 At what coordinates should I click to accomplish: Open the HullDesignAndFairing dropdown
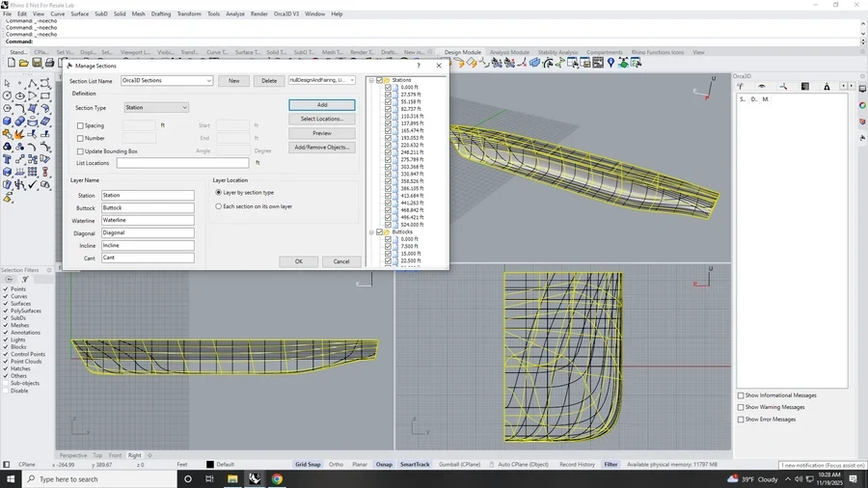click(x=352, y=80)
